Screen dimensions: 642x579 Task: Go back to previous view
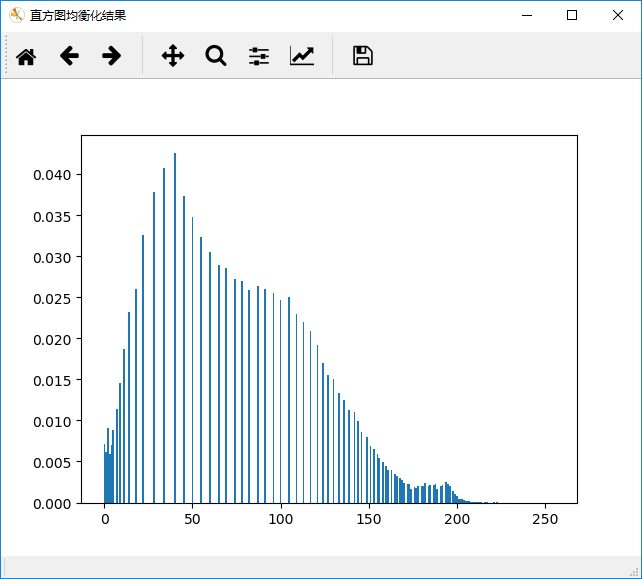tap(69, 56)
